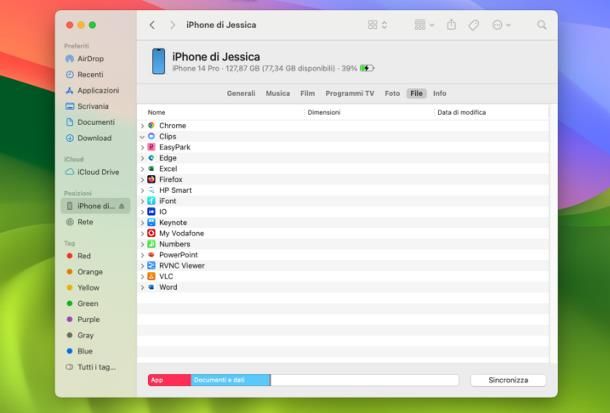
Task: Select the Firefox text label
Action: tap(171, 179)
